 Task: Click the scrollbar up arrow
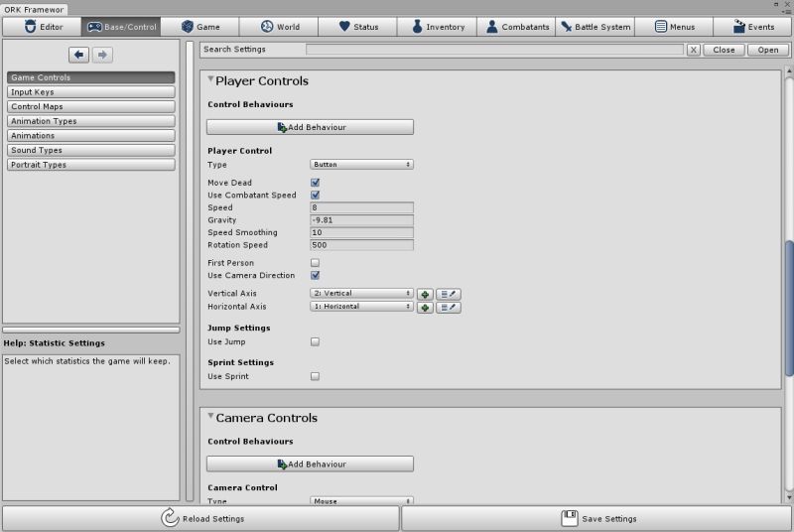coord(789,71)
